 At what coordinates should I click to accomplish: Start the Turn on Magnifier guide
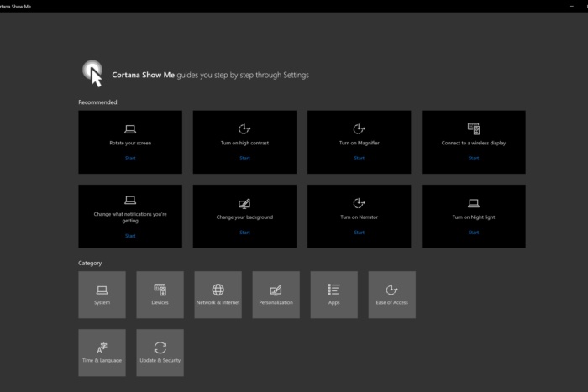[359, 158]
